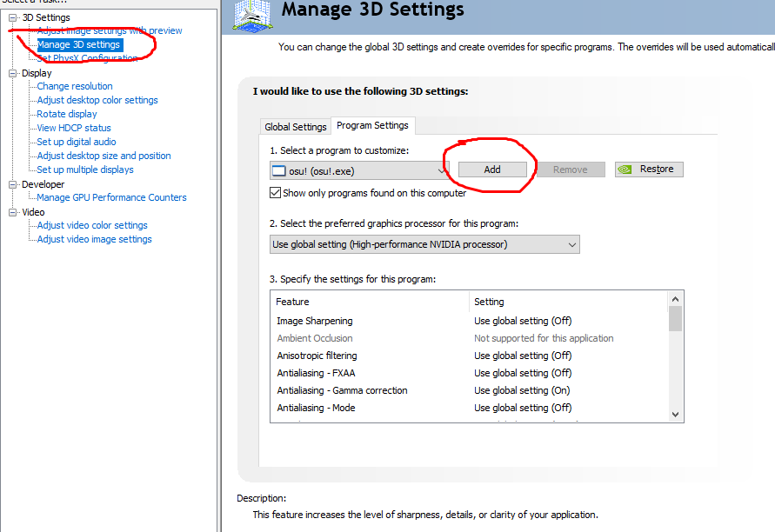Collapse the Video tree node

click(x=12, y=212)
